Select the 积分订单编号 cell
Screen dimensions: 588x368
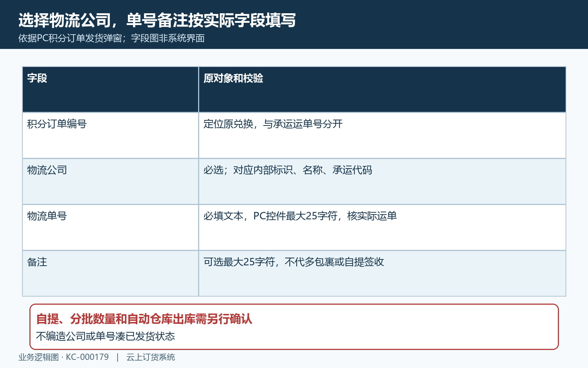110,135
